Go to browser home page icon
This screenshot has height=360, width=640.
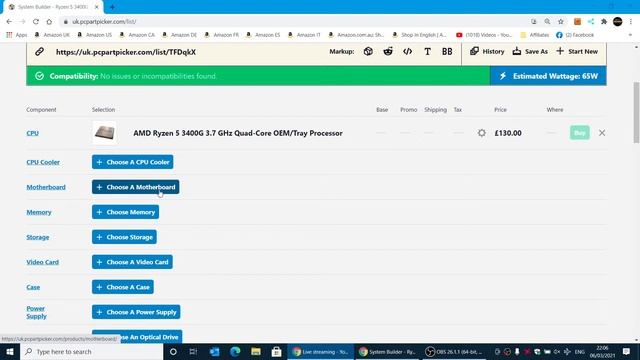(49, 22)
